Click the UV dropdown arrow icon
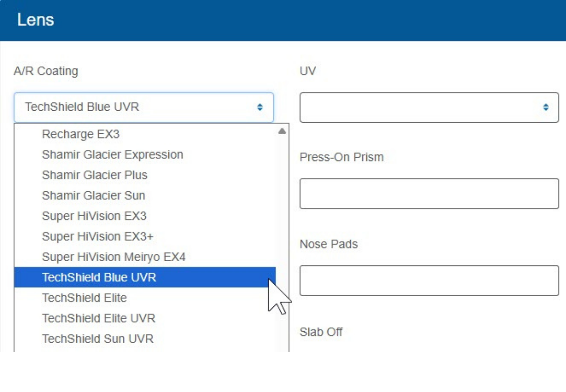 coord(545,107)
